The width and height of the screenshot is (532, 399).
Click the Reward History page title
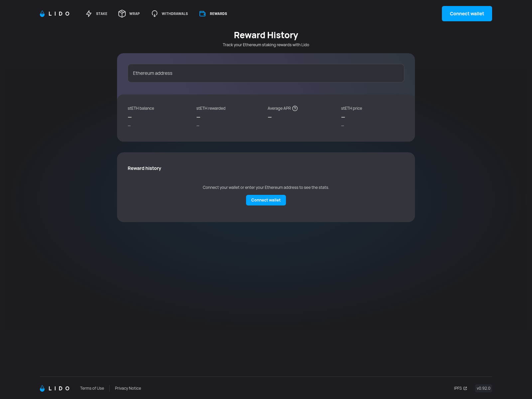[266, 35]
